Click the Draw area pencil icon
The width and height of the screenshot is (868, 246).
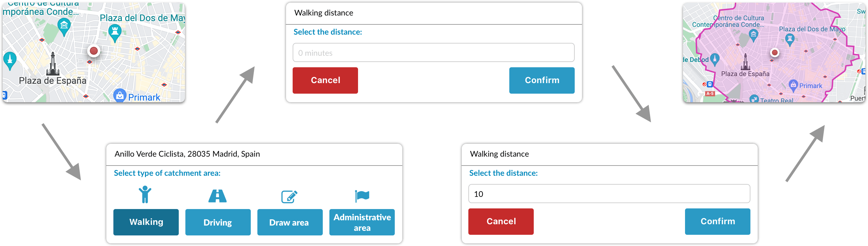[289, 195]
